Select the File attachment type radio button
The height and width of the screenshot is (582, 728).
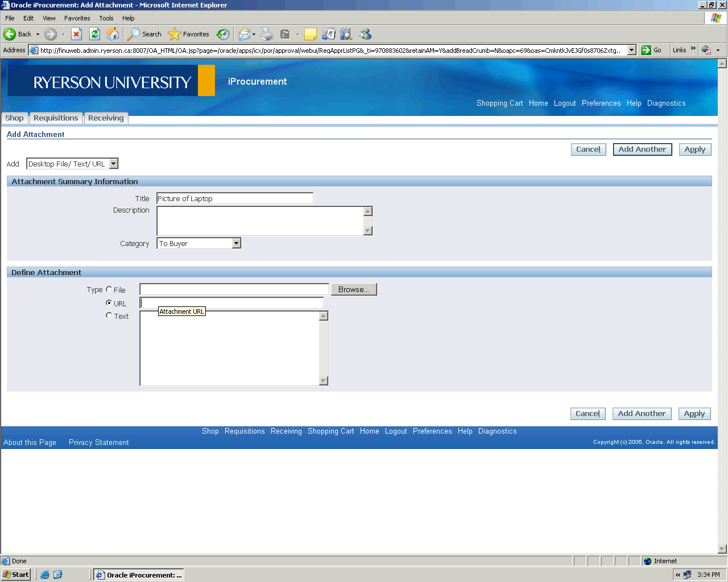[109, 289]
